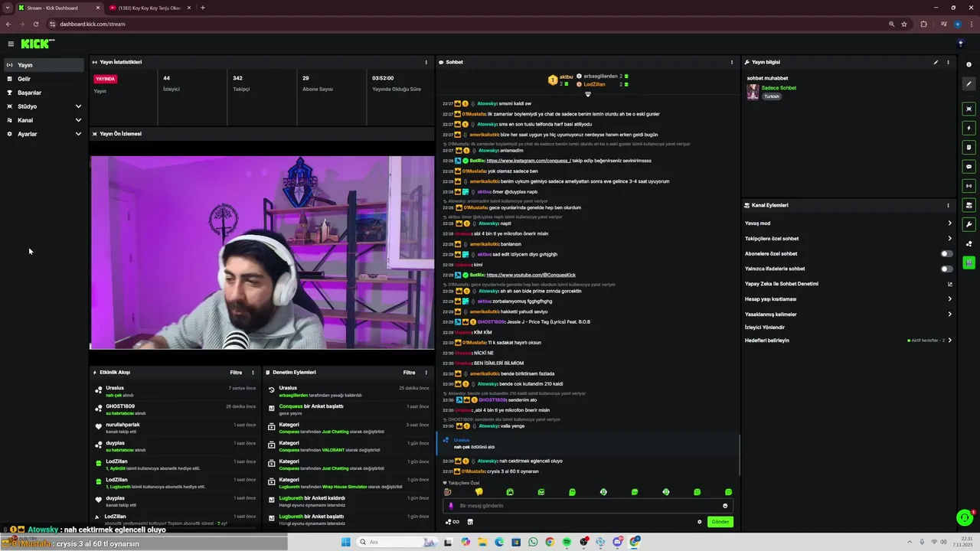
Task: Open Spotify from the taskbar
Action: (567, 542)
